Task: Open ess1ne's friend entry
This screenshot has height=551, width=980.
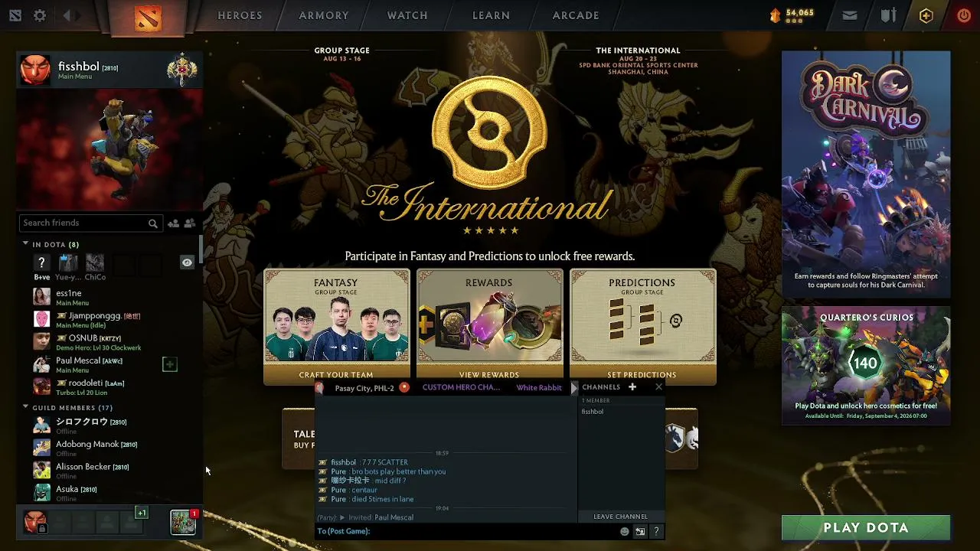Action: (107, 297)
